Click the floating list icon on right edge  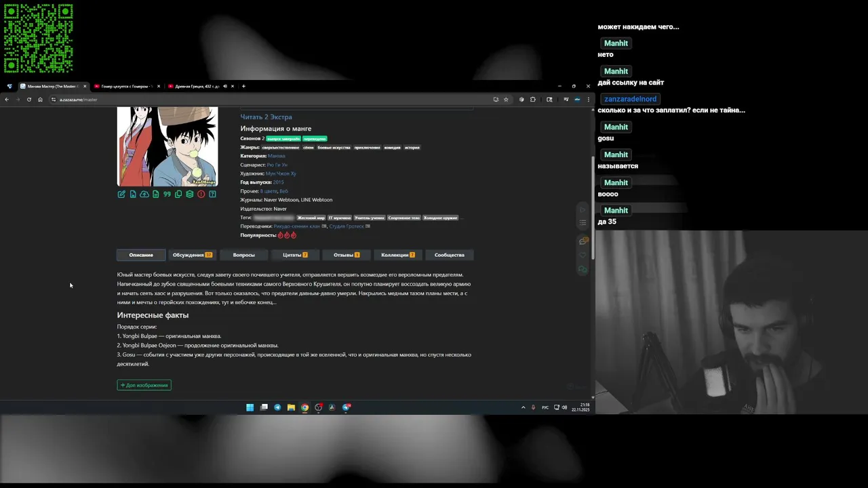click(583, 222)
